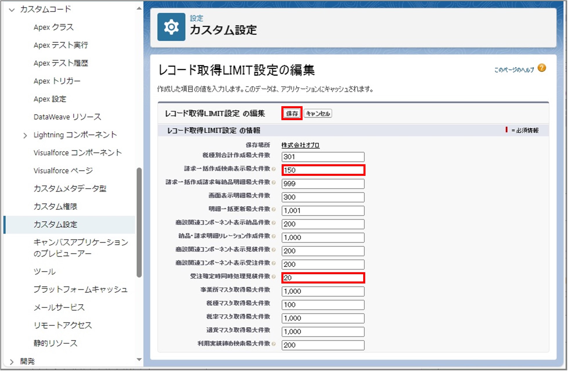Open the このページのヘルプ link
This screenshot has height=372, width=588.
tap(514, 70)
